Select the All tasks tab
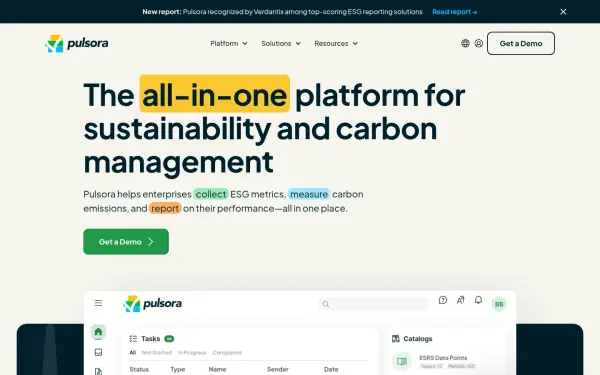The height and width of the screenshot is (375, 600). [132, 352]
